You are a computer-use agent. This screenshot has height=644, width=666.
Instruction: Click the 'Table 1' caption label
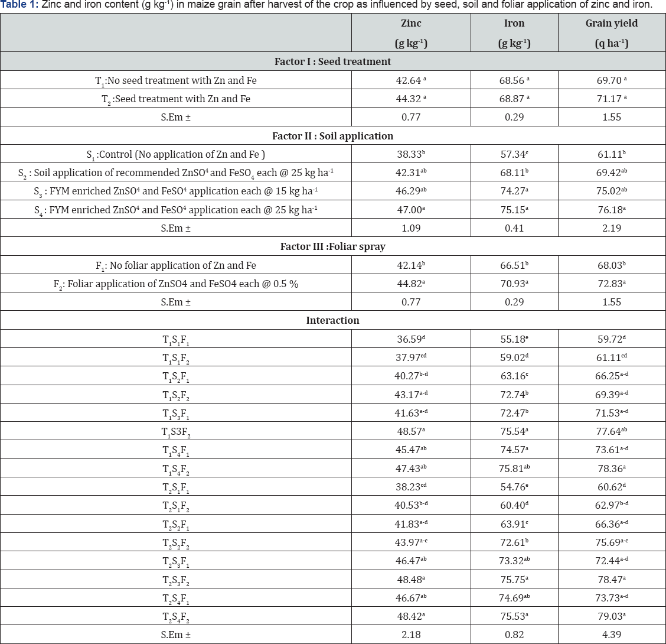pyautogui.click(x=19, y=5)
